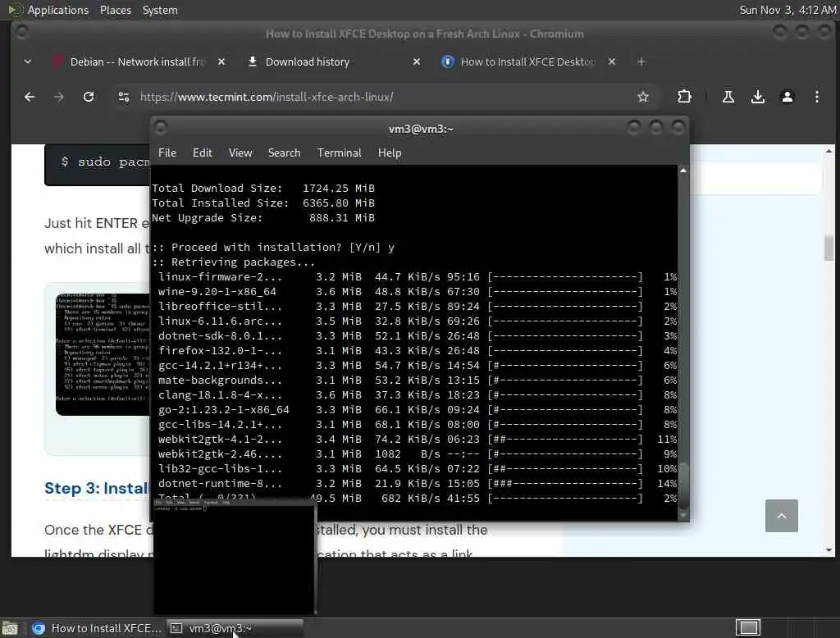The height and width of the screenshot is (638, 840).
Task: Click the clock in top panel
Action: [787, 10]
